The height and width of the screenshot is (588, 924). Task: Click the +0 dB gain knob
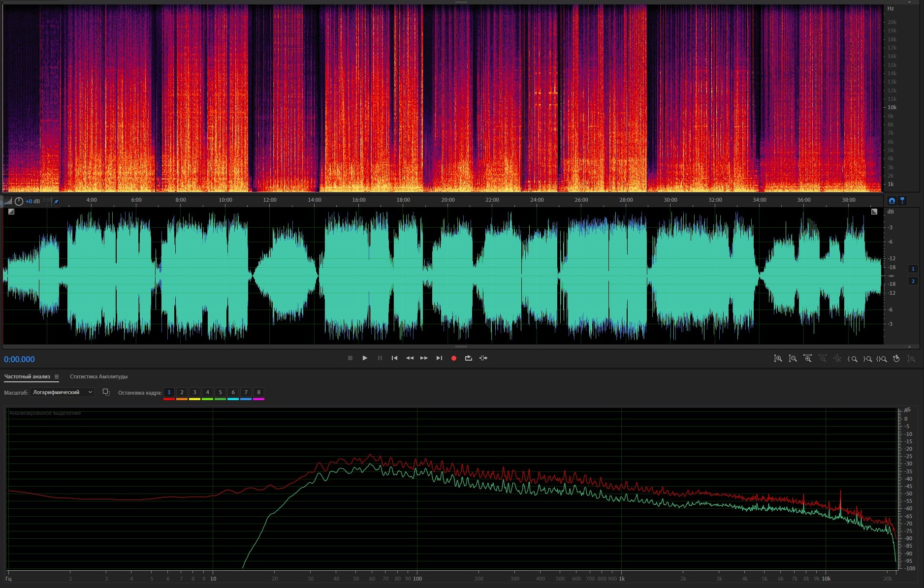click(19, 202)
